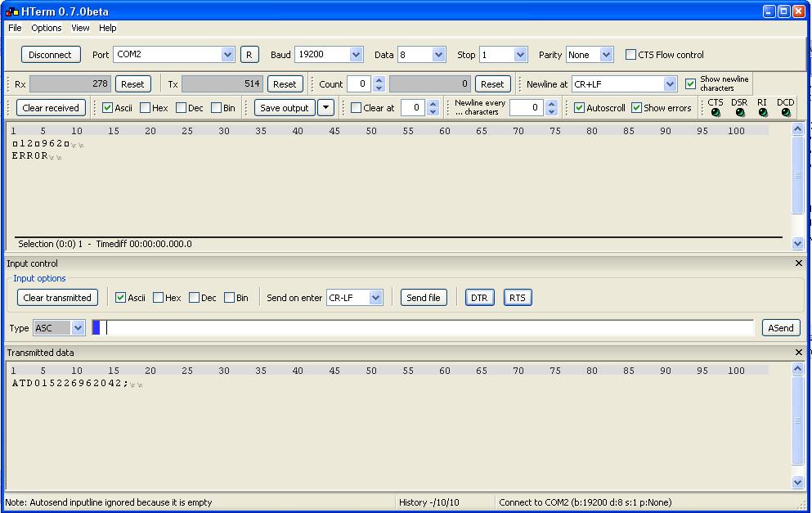
Task: Enable Dec display for received data
Action: (x=181, y=108)
